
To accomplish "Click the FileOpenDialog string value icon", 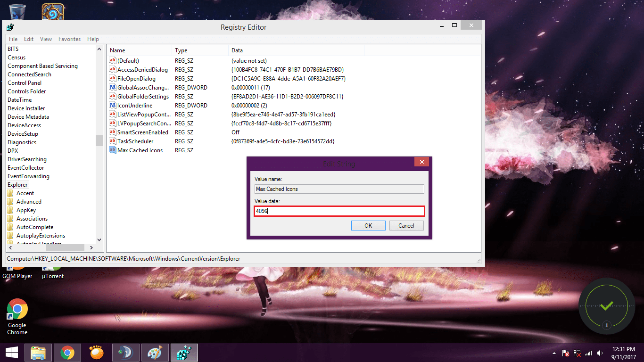I will pos(112,79).
